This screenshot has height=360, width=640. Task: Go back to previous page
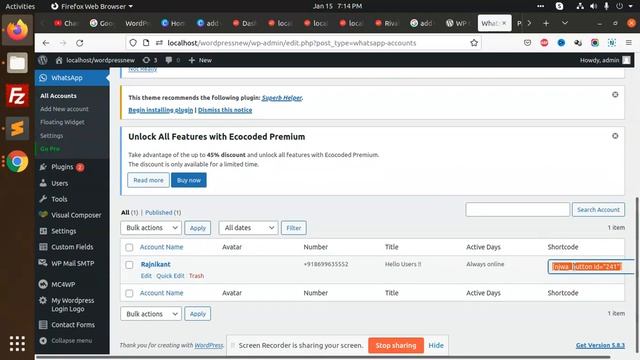coord(46,43)
